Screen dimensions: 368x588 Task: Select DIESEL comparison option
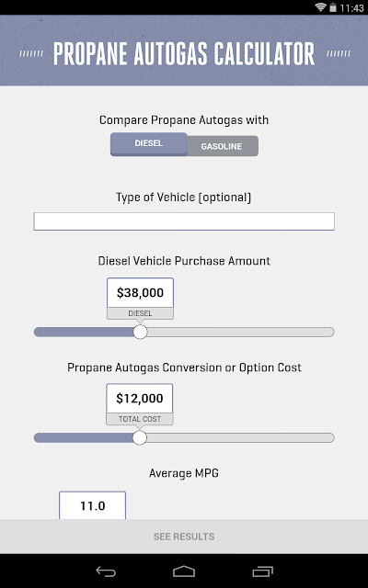point(149,144)
